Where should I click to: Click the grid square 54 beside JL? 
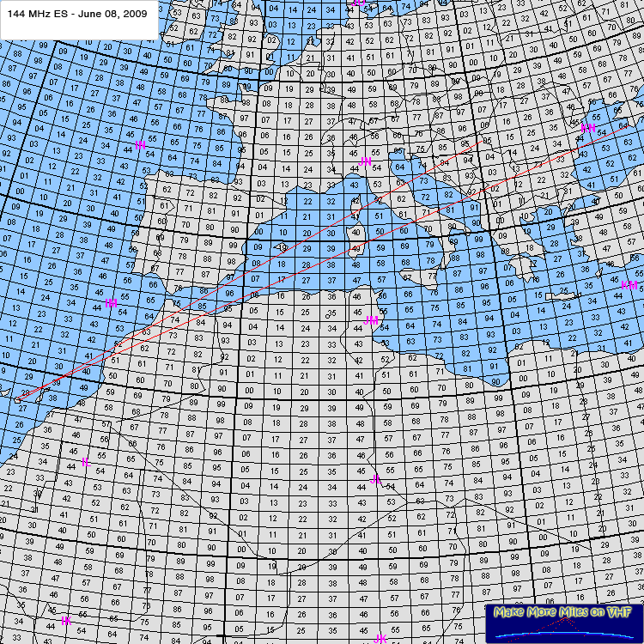pyautogui.click(x=390, y=487)
